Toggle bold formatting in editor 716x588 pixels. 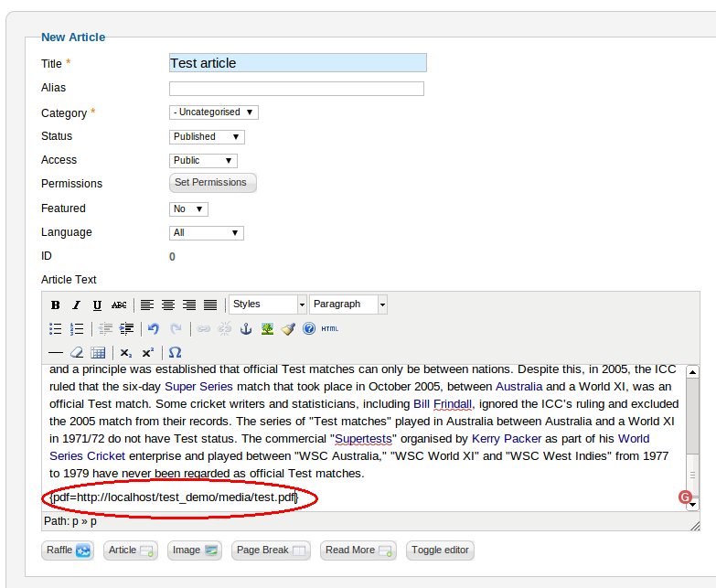pos(56,305)
